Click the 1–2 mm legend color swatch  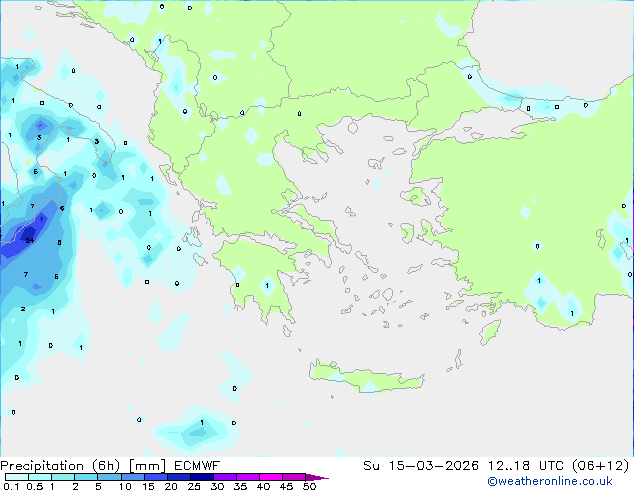63,477
